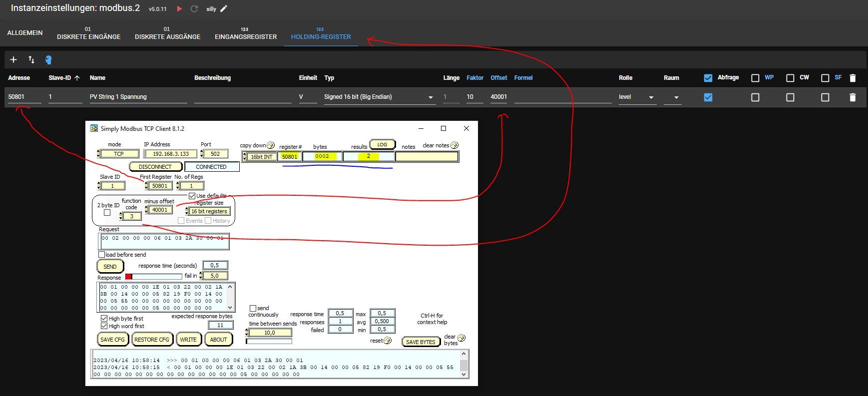Open the Diskrete Ausgänge tab
Screen dimensions: 868x396
coord(168,33)
